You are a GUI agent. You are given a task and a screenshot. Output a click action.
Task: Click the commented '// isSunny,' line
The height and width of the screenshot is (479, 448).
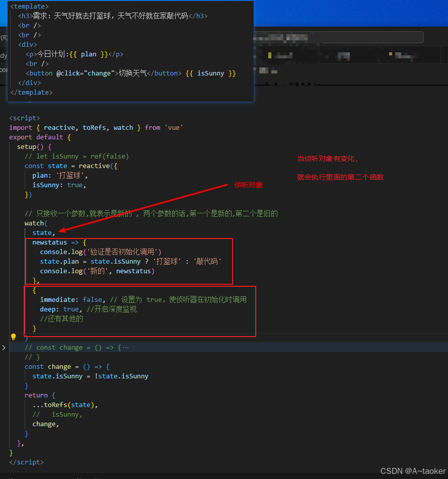[x=57, y=415]
